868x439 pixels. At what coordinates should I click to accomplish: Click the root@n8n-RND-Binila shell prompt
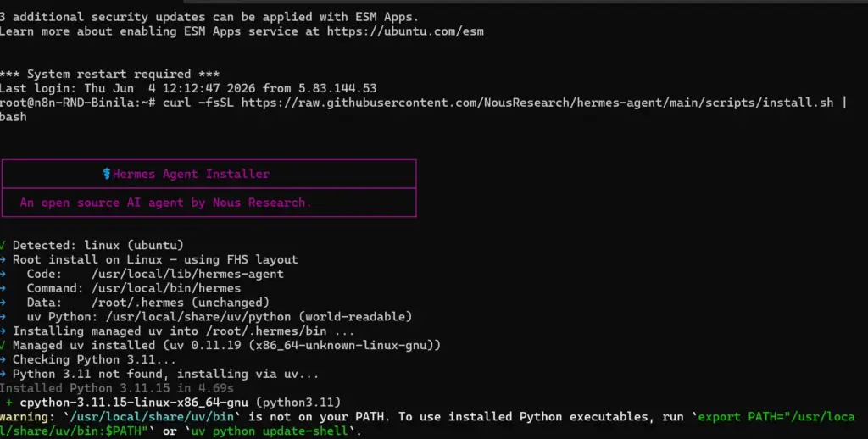pos(78,103)
